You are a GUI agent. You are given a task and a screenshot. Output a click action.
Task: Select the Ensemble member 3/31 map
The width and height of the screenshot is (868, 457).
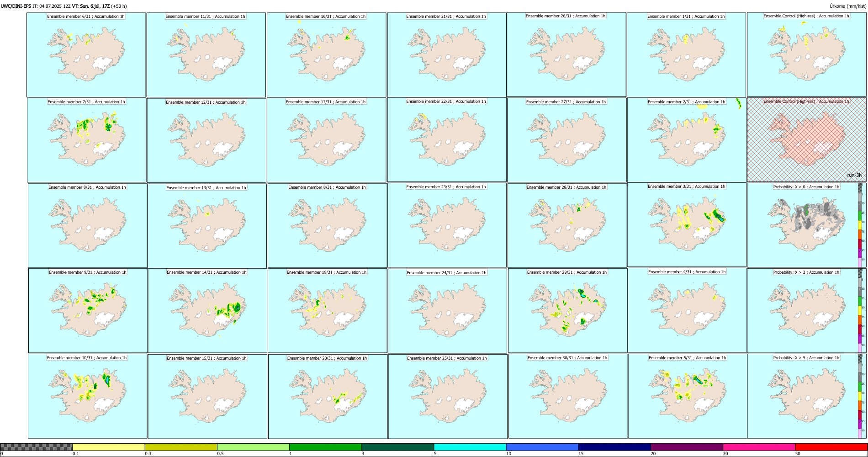click(687, 225)
